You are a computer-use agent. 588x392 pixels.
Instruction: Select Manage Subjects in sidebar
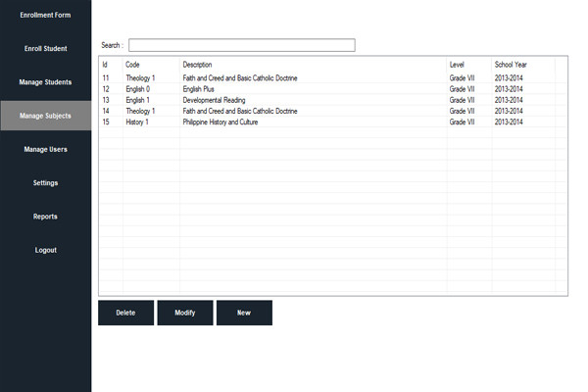(x=45, y=116)
